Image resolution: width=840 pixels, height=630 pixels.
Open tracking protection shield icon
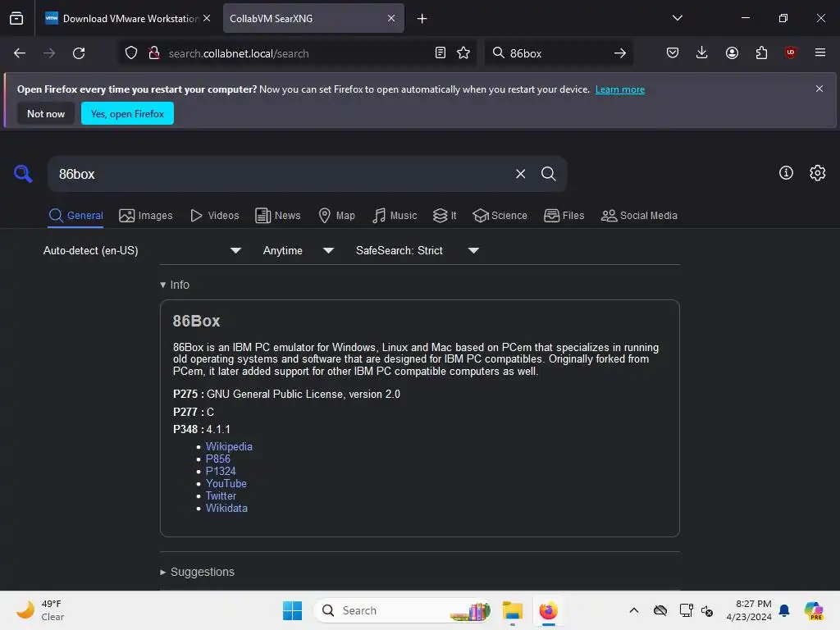(131, 53)
